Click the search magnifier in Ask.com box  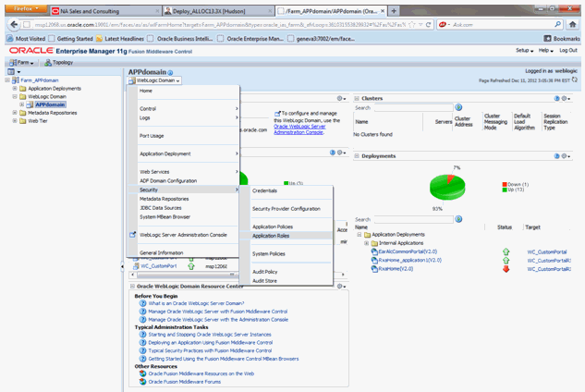(558, 25)
